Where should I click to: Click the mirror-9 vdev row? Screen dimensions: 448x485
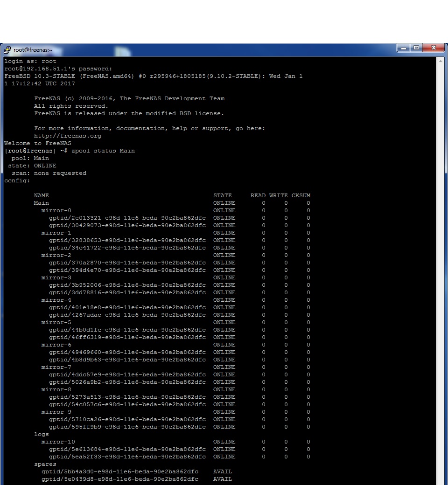[x=175, y=412]
